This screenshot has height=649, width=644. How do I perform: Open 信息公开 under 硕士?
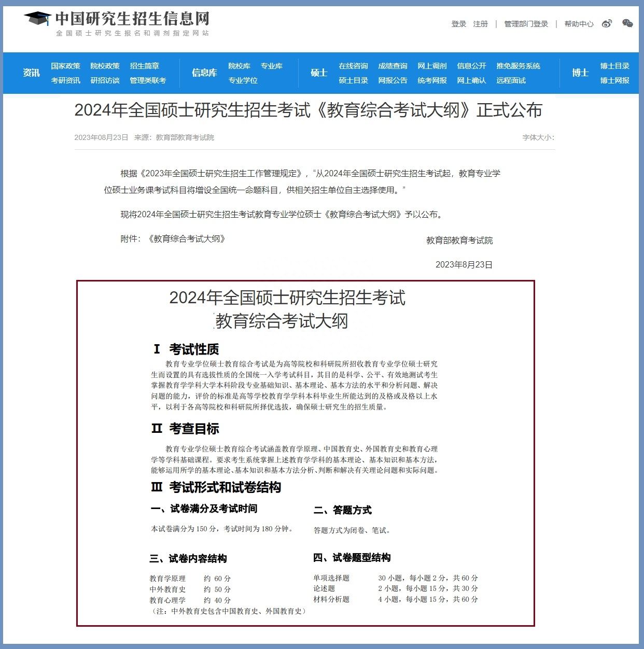click(472, 66)
